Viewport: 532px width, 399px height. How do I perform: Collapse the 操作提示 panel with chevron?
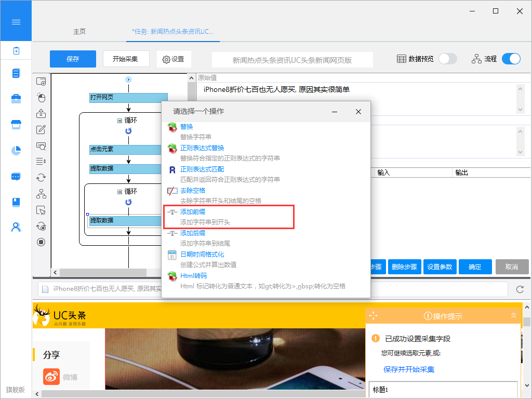pos(513,315)
